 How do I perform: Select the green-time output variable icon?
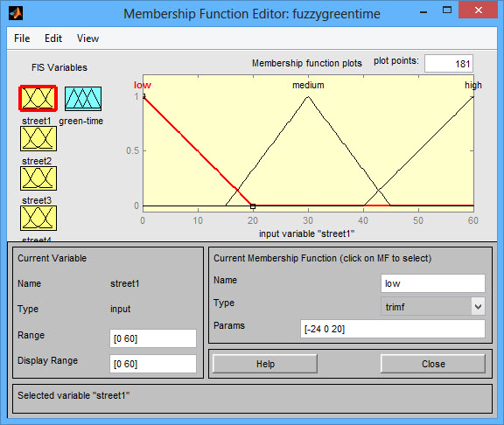[x=83, y=99]
